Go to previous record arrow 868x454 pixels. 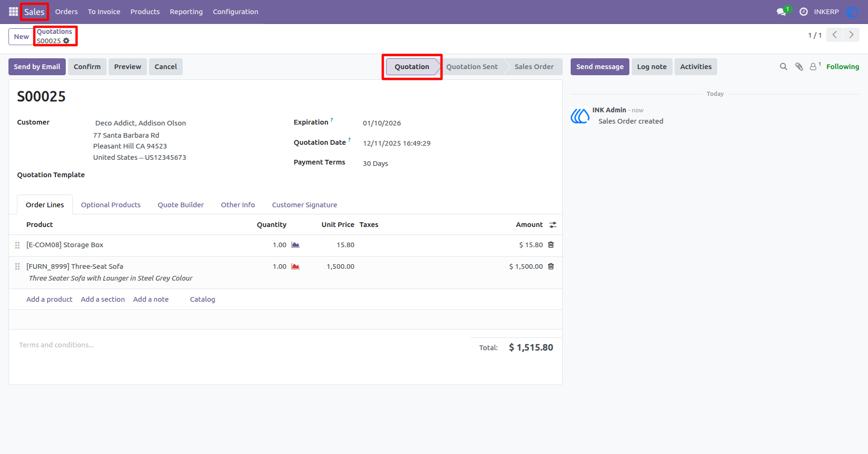tap(835, 35)
